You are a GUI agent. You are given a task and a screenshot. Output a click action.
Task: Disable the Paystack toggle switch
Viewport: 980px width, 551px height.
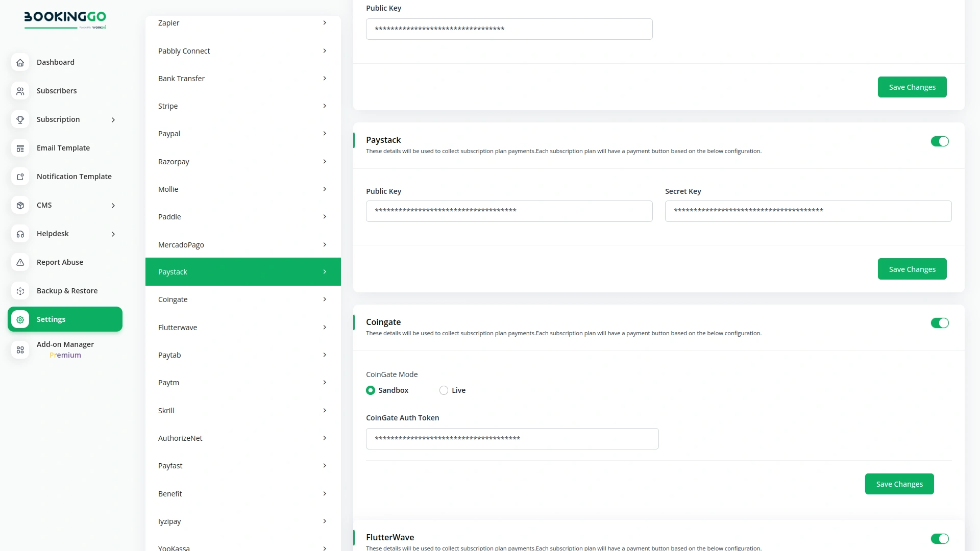939,141
